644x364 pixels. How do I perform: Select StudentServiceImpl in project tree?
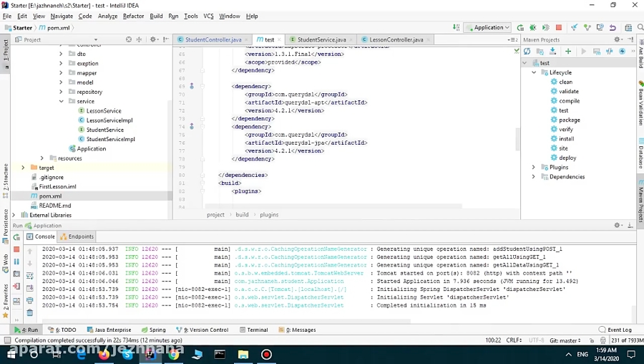tap(110, 140)
